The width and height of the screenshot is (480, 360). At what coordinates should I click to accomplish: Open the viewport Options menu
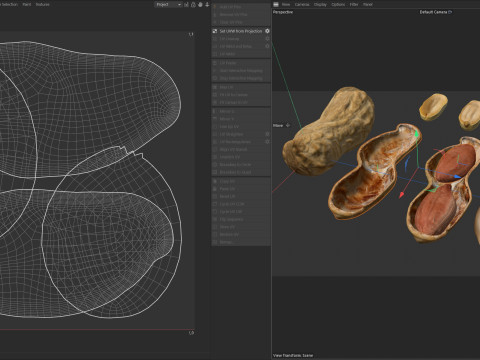coord(338,5)
